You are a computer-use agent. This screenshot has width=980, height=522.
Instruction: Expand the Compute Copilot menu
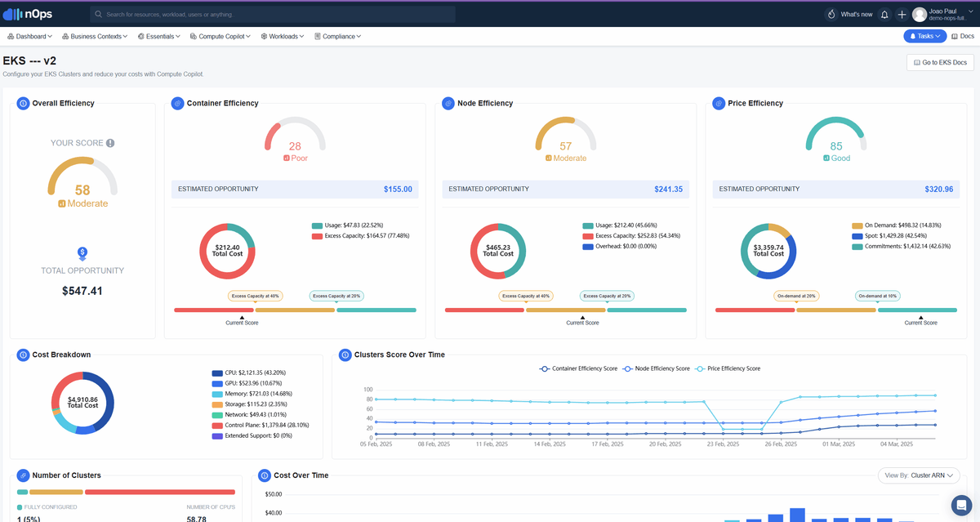click(x=222, y=37)
